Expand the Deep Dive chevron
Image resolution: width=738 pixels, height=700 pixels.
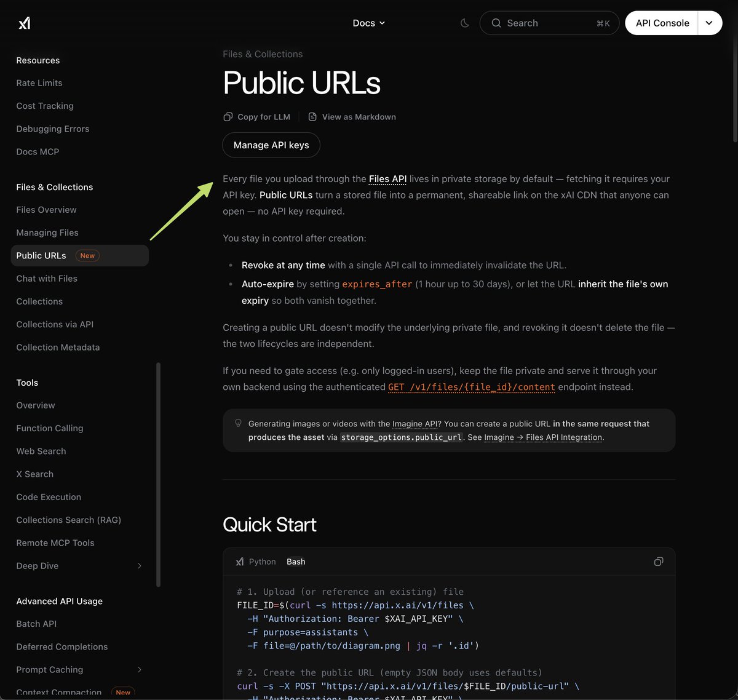140,566
